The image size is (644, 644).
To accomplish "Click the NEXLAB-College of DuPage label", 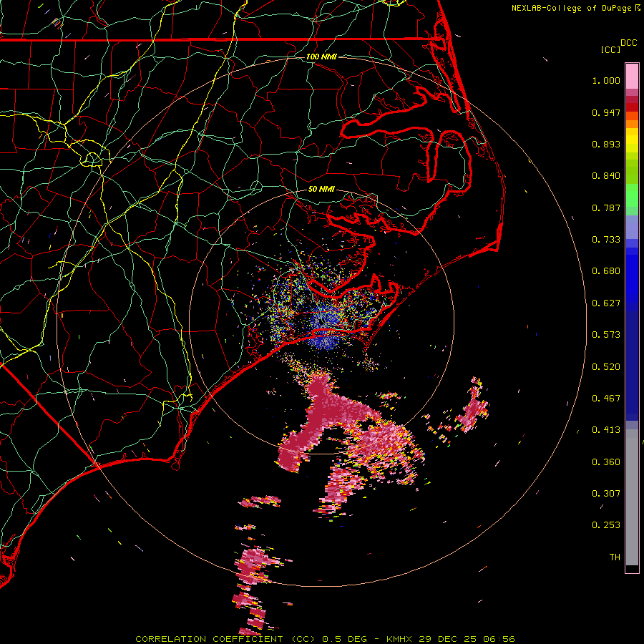I will pyautogui.click(x=571, y=8).
